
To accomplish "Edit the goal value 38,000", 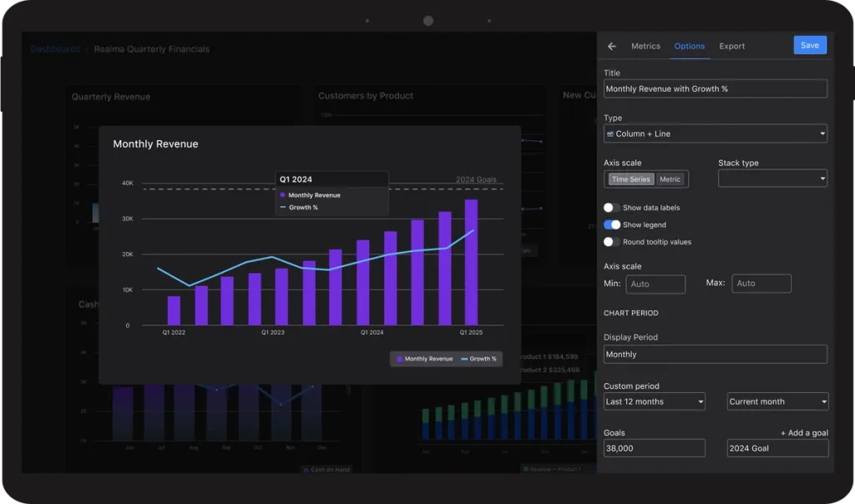I will [x=654, y=448].
